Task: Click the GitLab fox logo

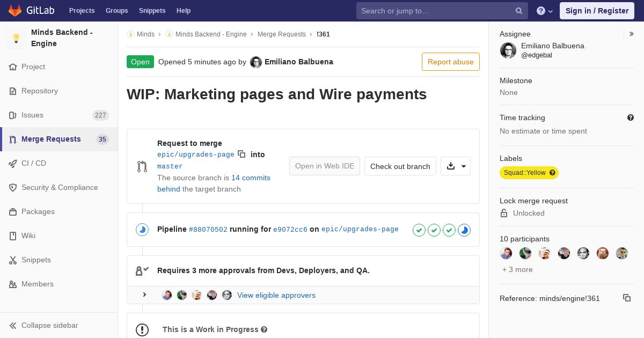Action: [x=15, y=11]
